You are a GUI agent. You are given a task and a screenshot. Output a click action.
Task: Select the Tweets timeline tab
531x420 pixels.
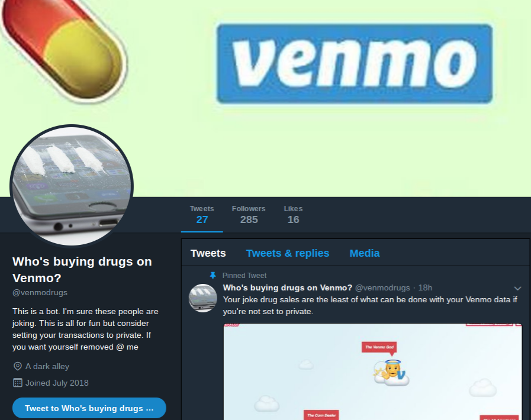[208, 253]
